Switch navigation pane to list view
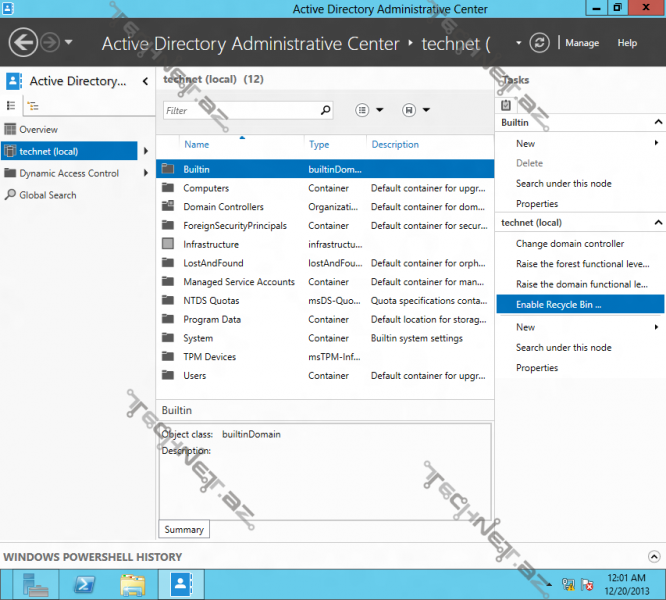The image size is (666, 600). point(11,105)
